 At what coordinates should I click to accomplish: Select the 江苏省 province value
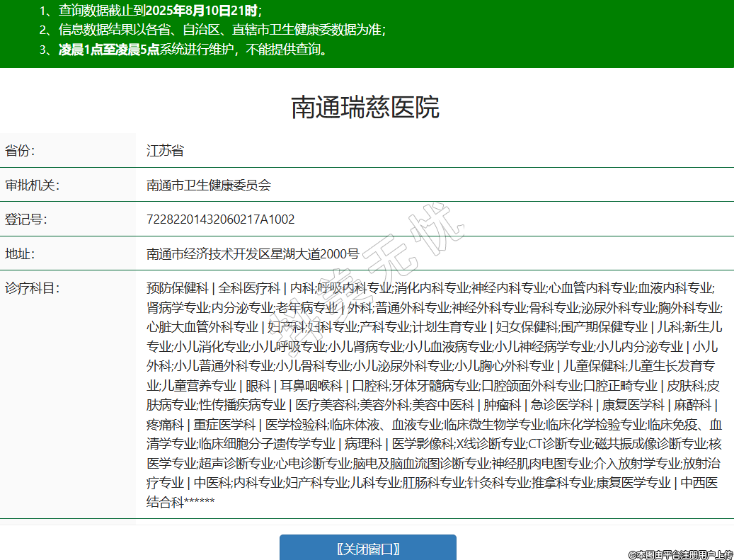click(x=165, y=151)
